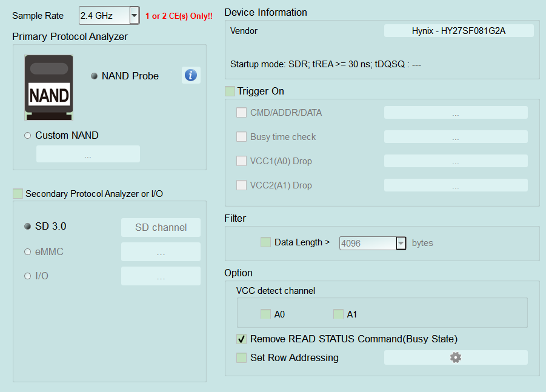Click the Custom NAND browse button

click(x=88, y=154)
